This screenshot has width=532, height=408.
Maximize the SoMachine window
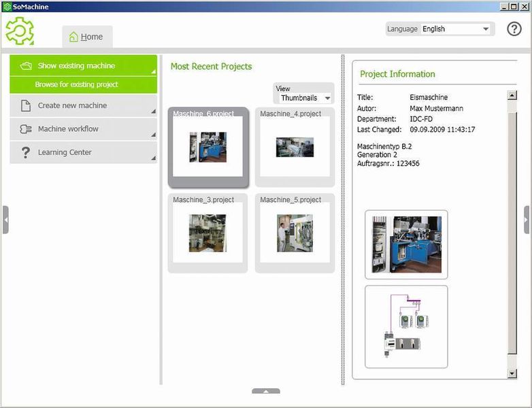click(514, 6)
